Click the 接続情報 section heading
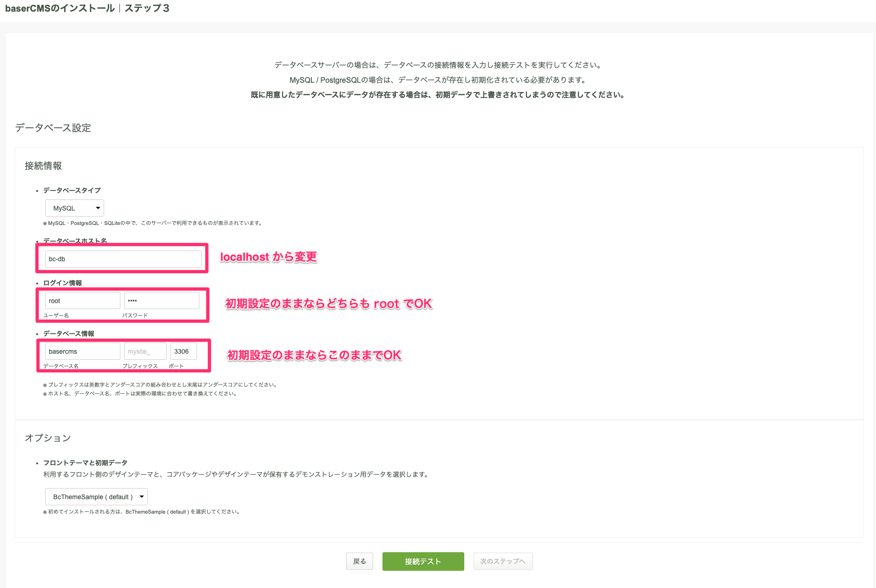Image resolution: width=876 pixels, height=588 pixels. pyautogui.click(x=43, y=166)
